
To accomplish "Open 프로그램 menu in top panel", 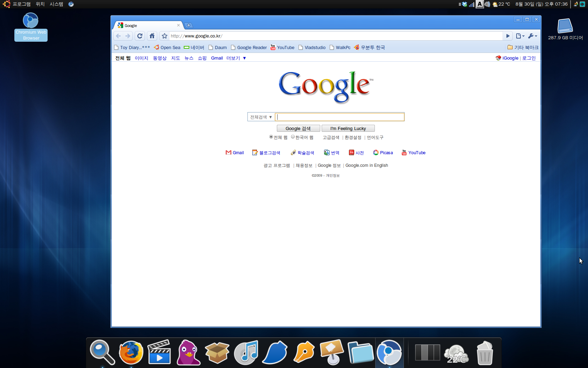I will point(22,4).
